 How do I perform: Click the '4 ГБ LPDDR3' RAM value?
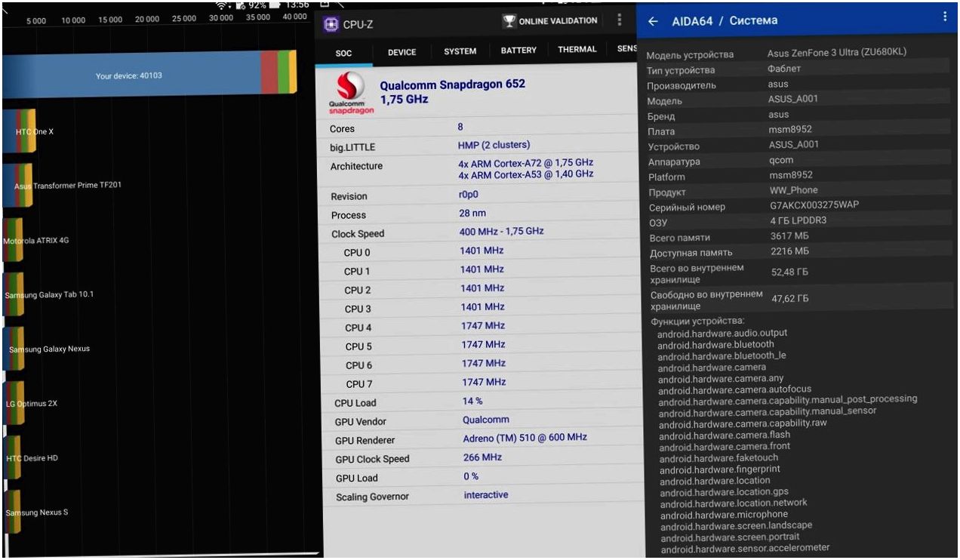[798, 221]
